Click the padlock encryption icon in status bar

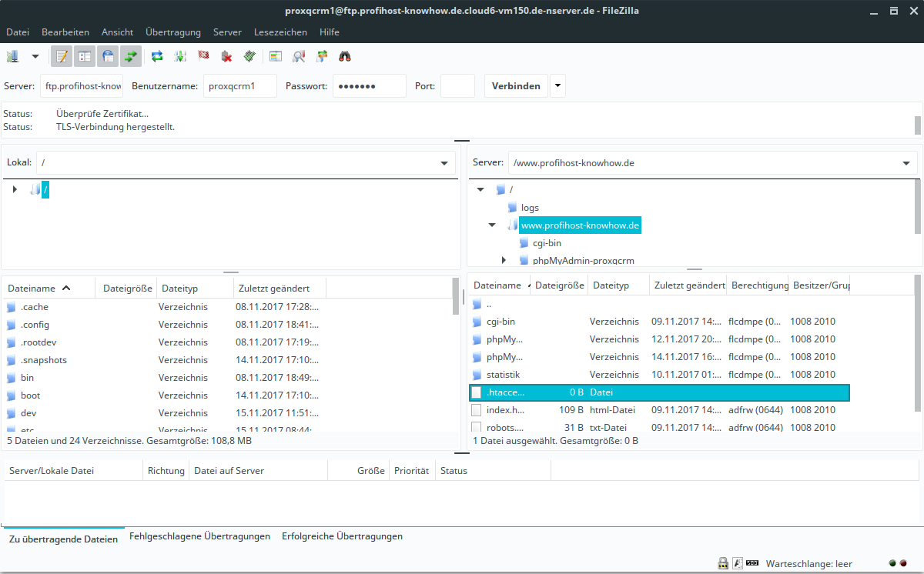723,563
